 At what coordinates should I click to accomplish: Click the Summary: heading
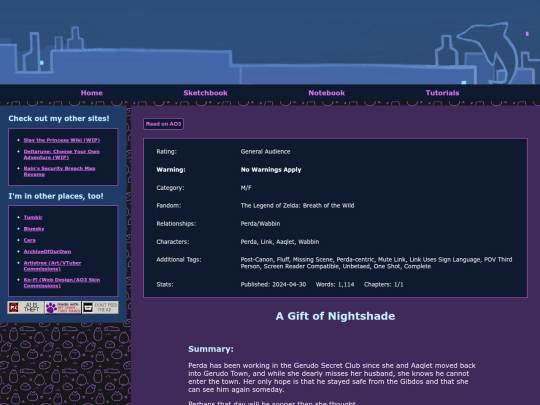[211, 349]
